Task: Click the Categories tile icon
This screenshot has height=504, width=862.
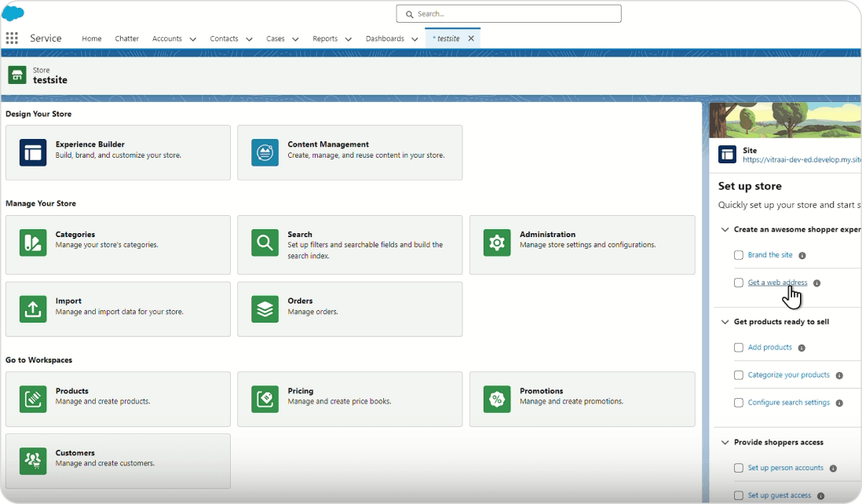Action: pos(33,243)
